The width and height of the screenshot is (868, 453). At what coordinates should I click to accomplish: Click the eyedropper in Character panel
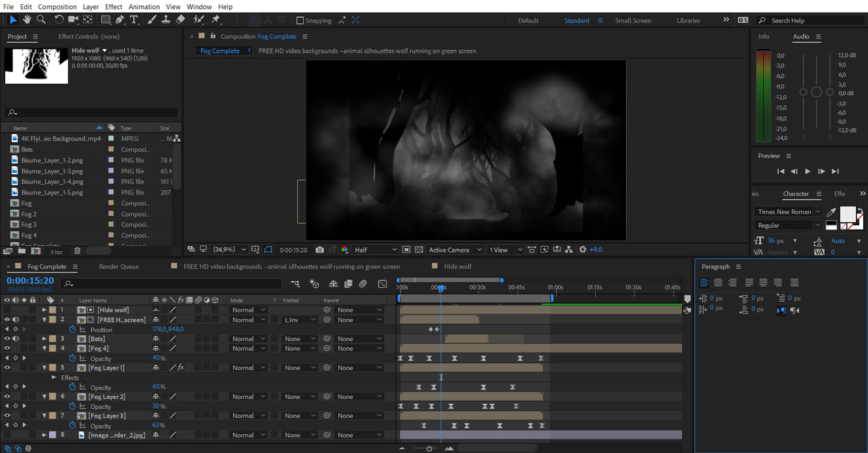point(831,212)
